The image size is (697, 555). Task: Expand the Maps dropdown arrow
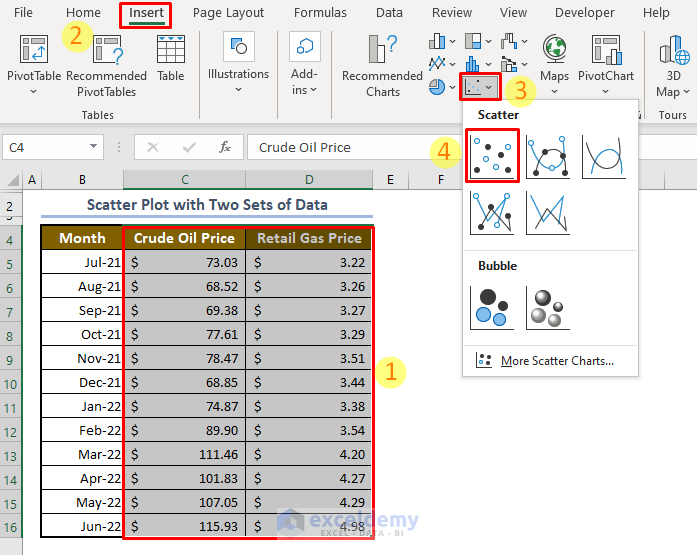point(554,92)
